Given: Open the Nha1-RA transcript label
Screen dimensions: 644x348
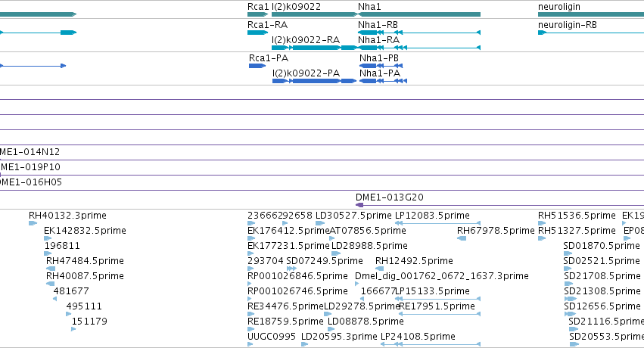Looking at the screenshot, I should click(x=378, y=40).
